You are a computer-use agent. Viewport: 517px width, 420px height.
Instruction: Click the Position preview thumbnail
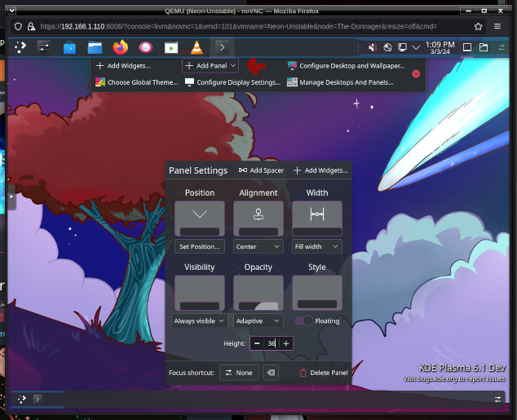[x=200, y=219]
